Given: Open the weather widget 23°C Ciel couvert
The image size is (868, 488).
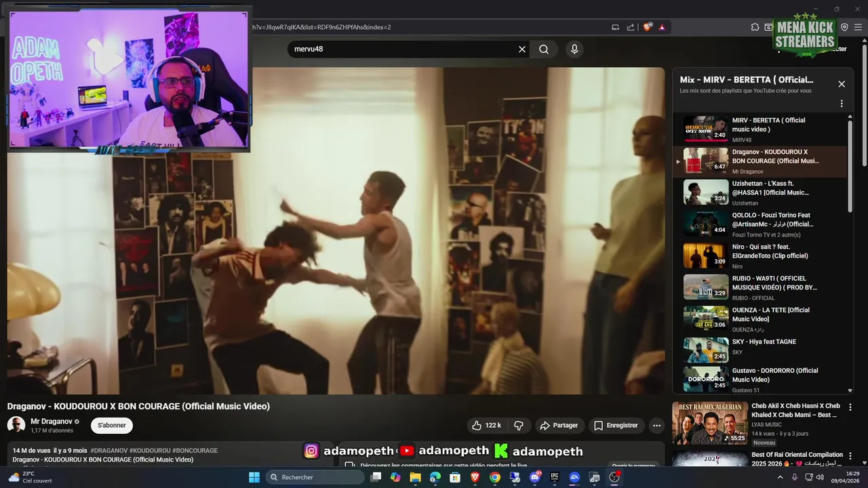Looking at the screenshot, I should [30, 477].
